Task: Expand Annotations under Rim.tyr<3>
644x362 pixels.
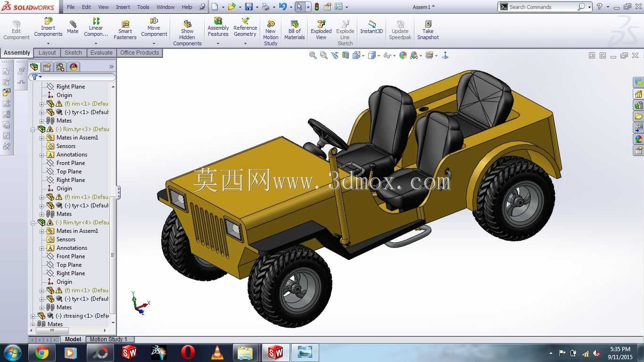Action: tap(41, 155)
